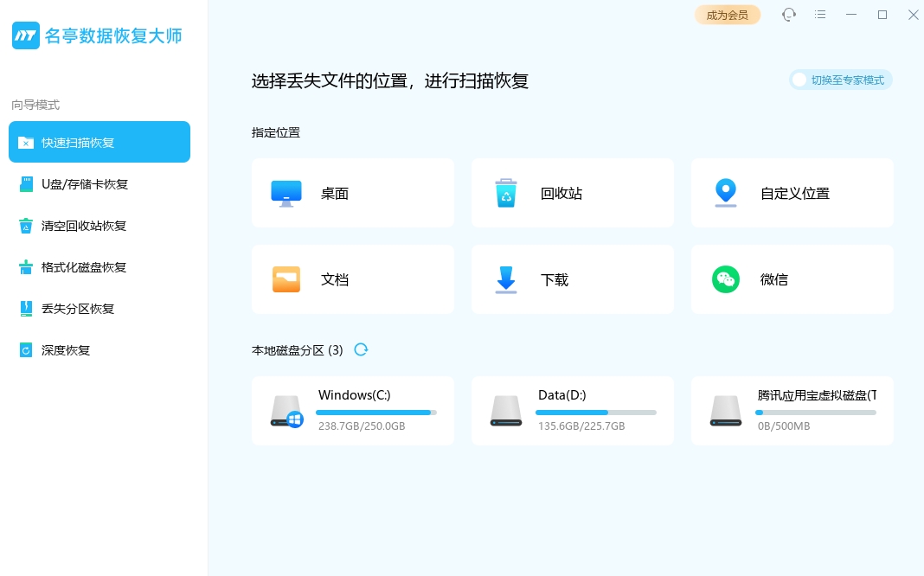Click the deep recovery icon for 深度恢复

26,350
